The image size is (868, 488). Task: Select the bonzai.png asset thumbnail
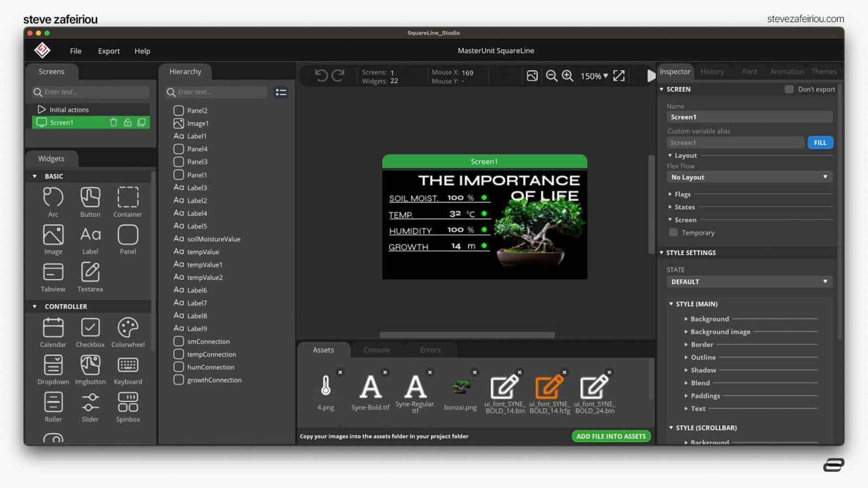click(x=461, y=387)
